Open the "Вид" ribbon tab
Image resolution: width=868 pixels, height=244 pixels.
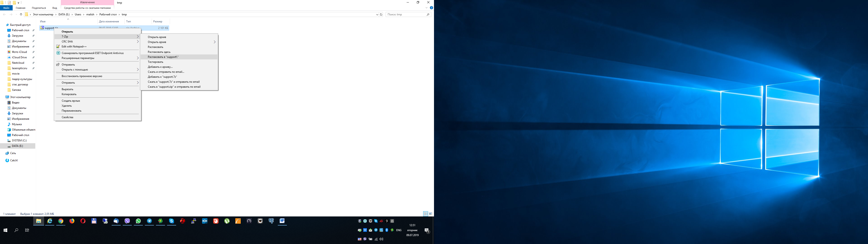coord(54,8)
